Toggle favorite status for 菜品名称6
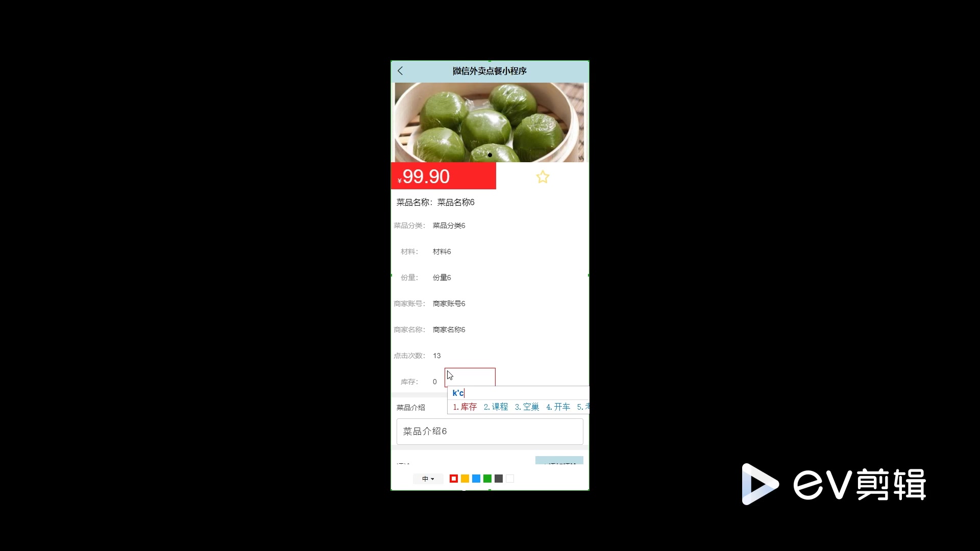The height and width of the screenshot is (551, 980). (543, 177)
